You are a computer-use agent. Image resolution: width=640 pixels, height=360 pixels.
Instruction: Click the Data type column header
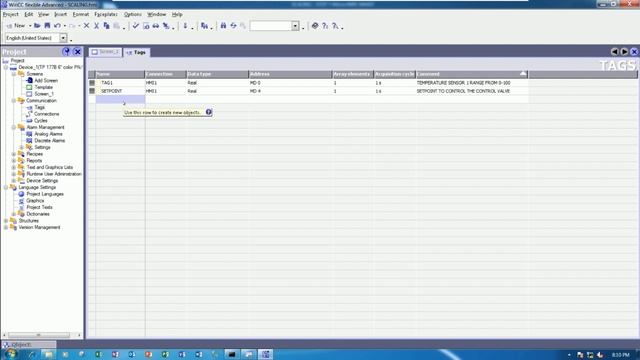pos(217,74)
